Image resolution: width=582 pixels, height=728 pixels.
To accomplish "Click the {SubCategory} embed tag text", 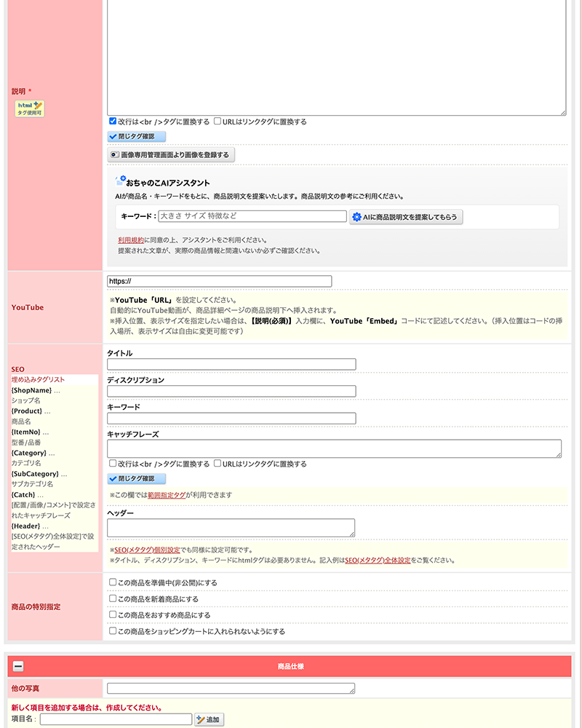I will coord(35,474).
